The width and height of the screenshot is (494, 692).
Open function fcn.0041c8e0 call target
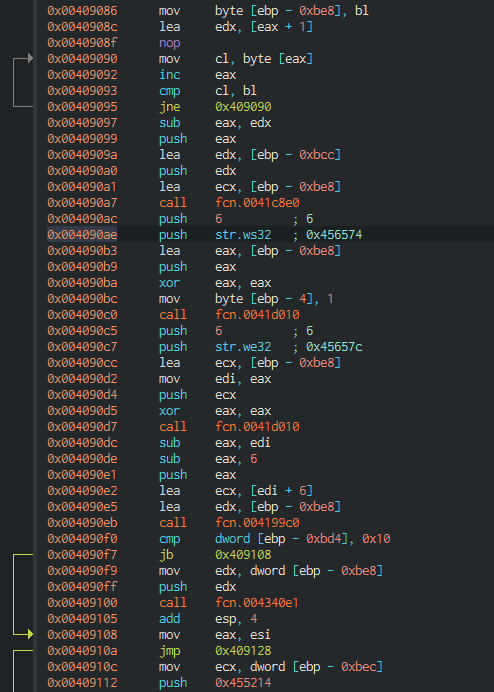tap(257, 203)
